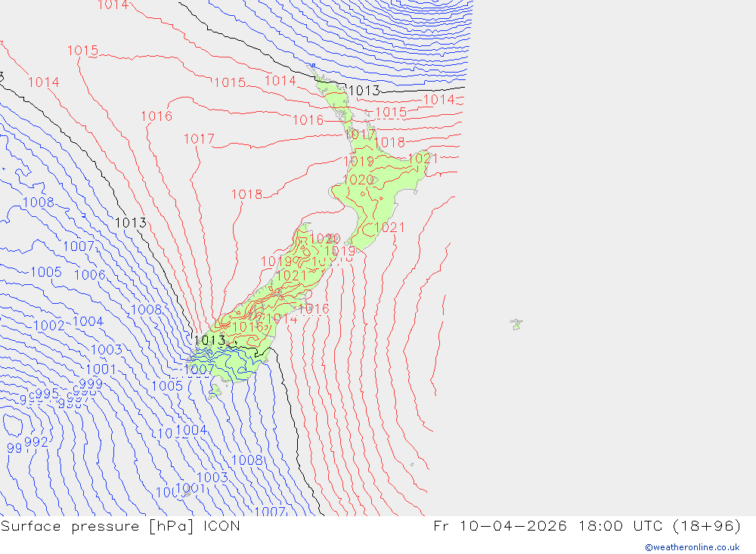Click the small Chatham Islands landmass
The image size is (756, 554).
516,324
